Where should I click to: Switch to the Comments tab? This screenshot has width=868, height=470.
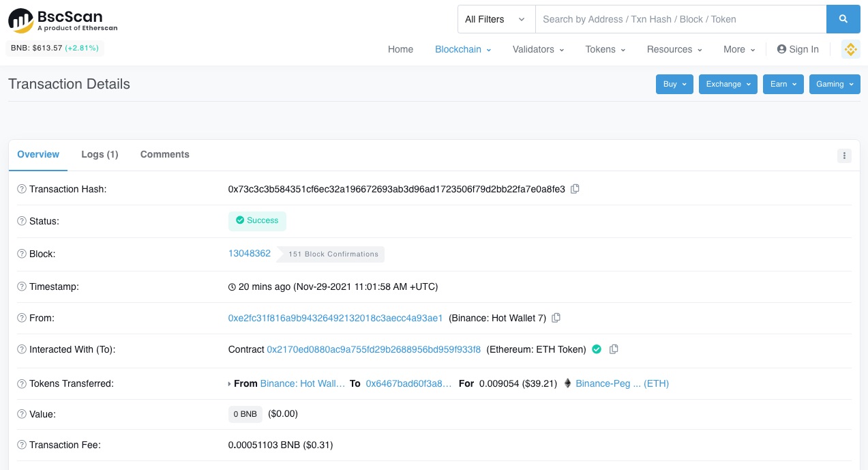click(165, 155)
